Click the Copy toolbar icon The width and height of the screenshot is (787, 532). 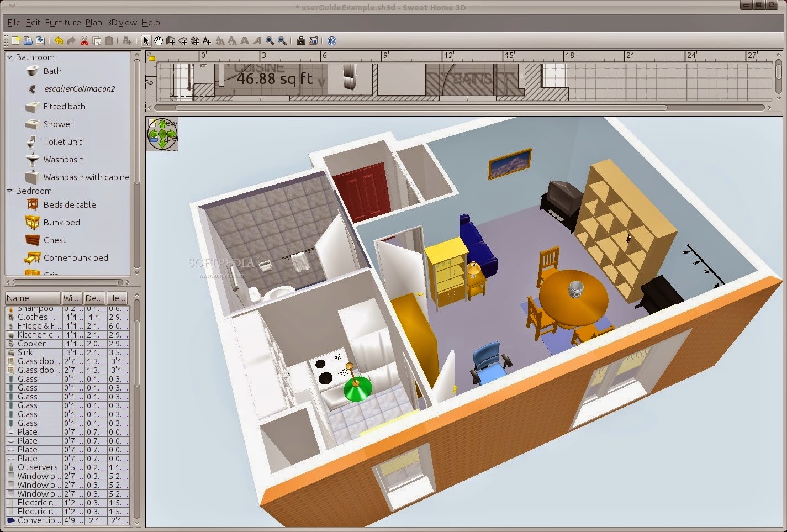97,41
